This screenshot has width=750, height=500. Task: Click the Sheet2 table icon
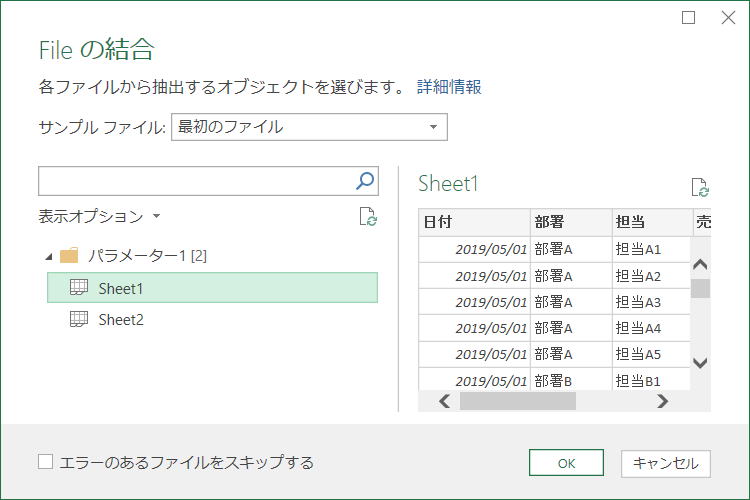pos(79,319)
